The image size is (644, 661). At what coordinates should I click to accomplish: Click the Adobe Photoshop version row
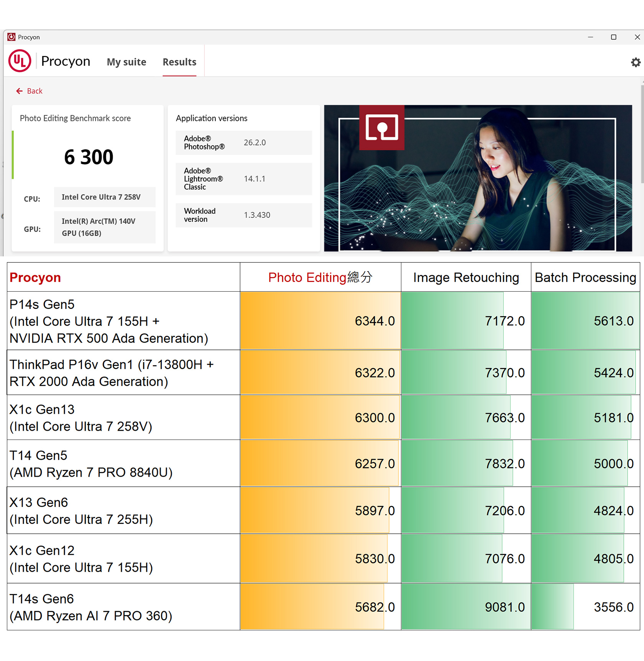[243, 143]
